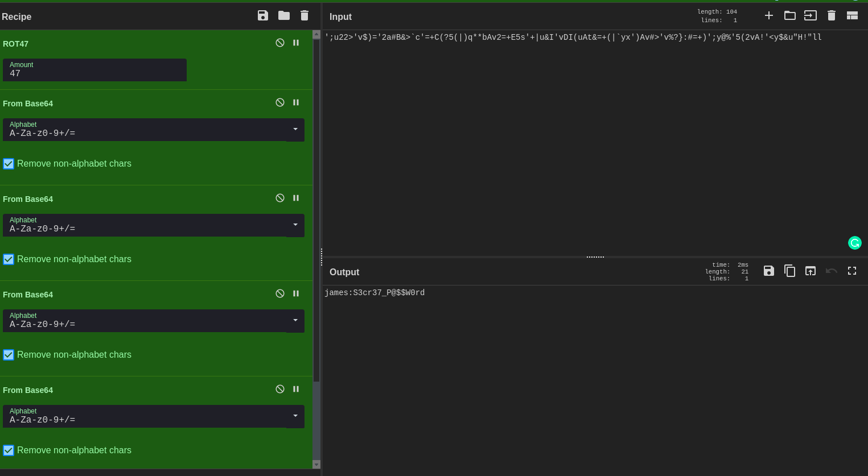
Task: Click the fourth From Base64 title
Action: coord(28,390)
